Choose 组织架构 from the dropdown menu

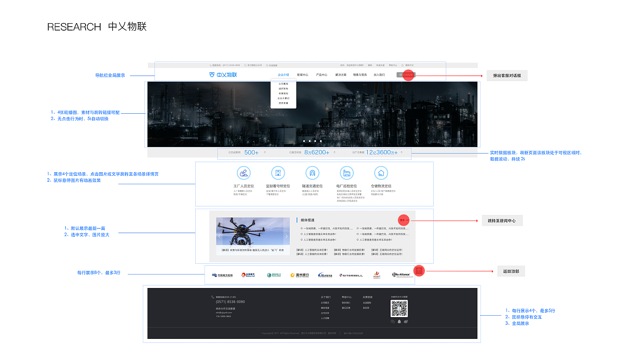coord(283,89)
